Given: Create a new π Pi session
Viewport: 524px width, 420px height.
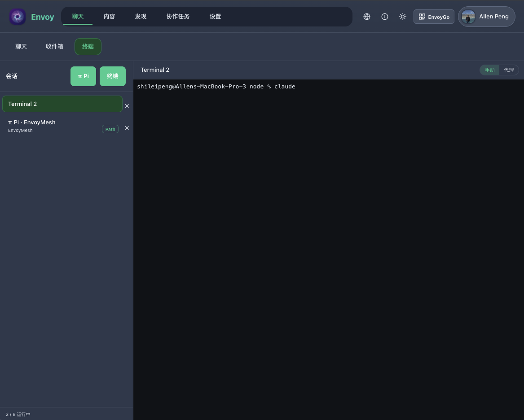Looking at the screenshot, I should [x=83, y=76].
